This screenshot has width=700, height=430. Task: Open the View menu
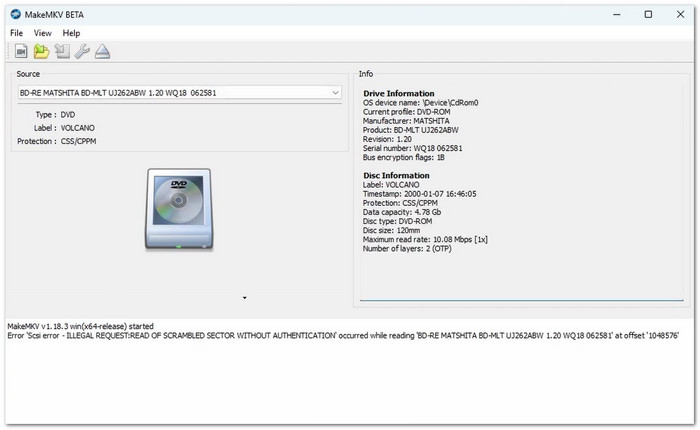43,33
